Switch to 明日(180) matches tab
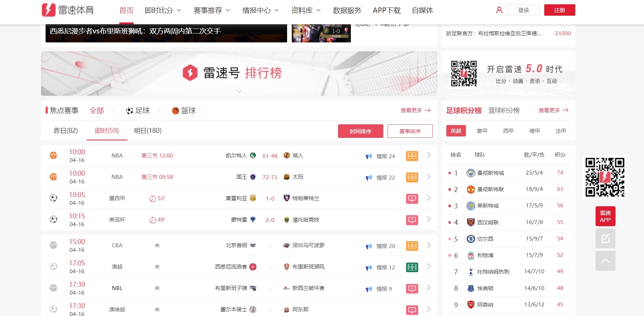 click(x=147, y=131)
